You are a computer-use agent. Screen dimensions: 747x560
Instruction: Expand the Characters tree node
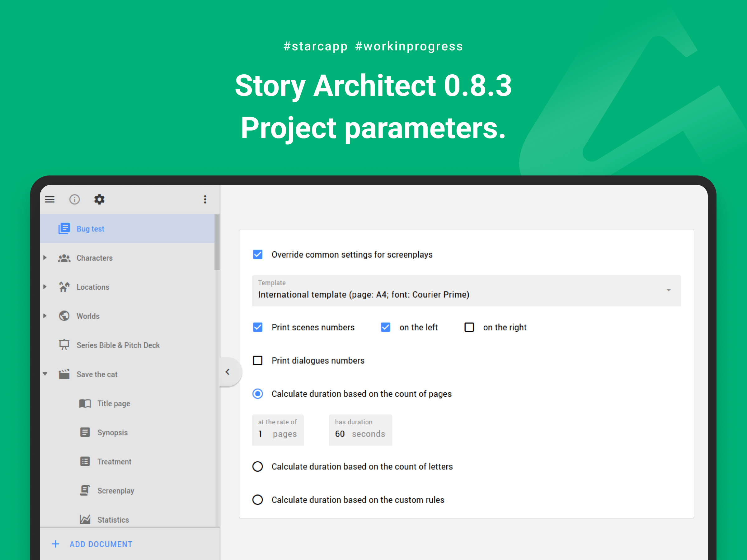[x=45, y=258]
